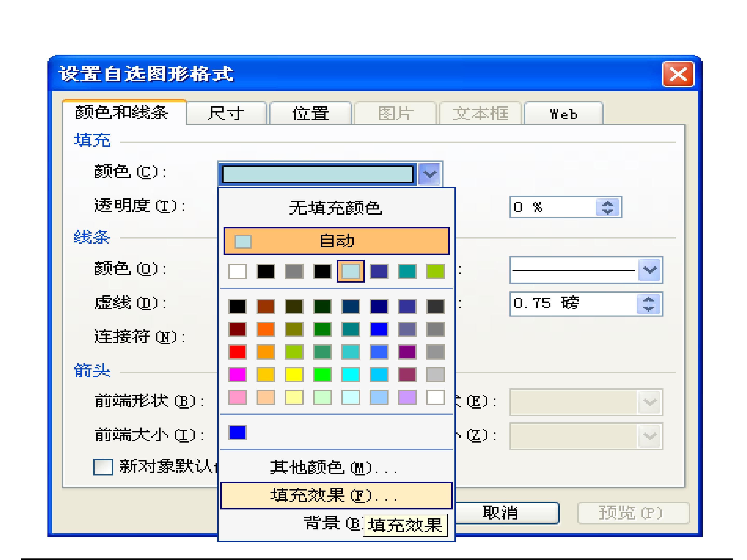The width and height of the screenshot is (747, 560).
Task: Click the recently used blue swatch
Action: [x=237, y=432]
